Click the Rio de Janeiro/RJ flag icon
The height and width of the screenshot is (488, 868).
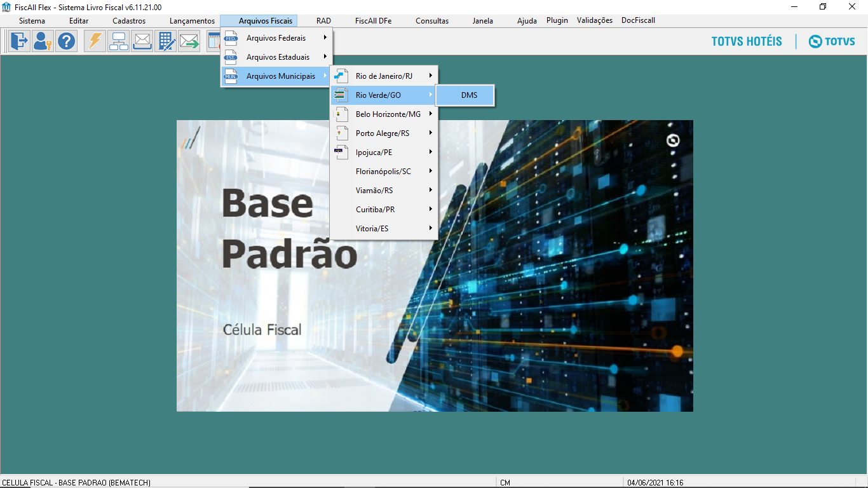[x=341, y=76]
